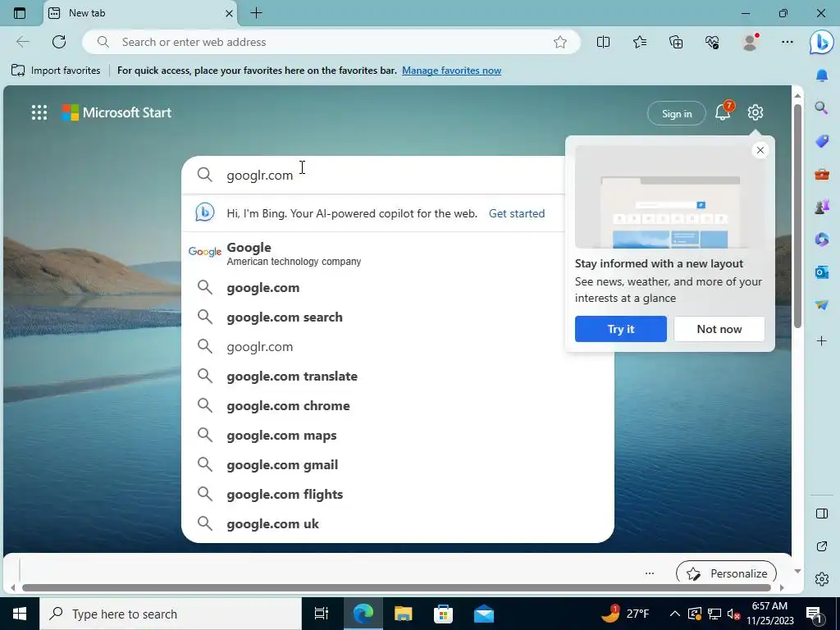The width and height of the screenshot is (840, 630).
Task: Refresh the page
Action: point(59,42)
